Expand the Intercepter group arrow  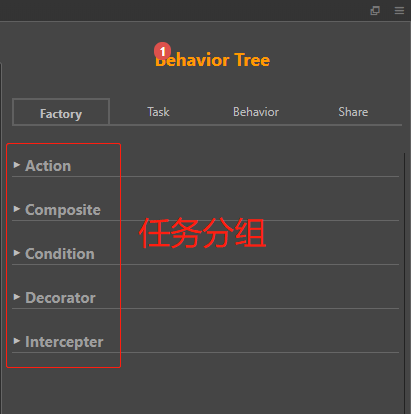coord(17,341)
